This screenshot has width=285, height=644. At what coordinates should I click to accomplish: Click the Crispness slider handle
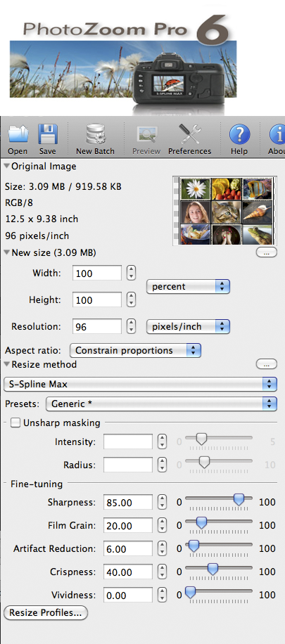pyautogui.click(x=213, y=569)
